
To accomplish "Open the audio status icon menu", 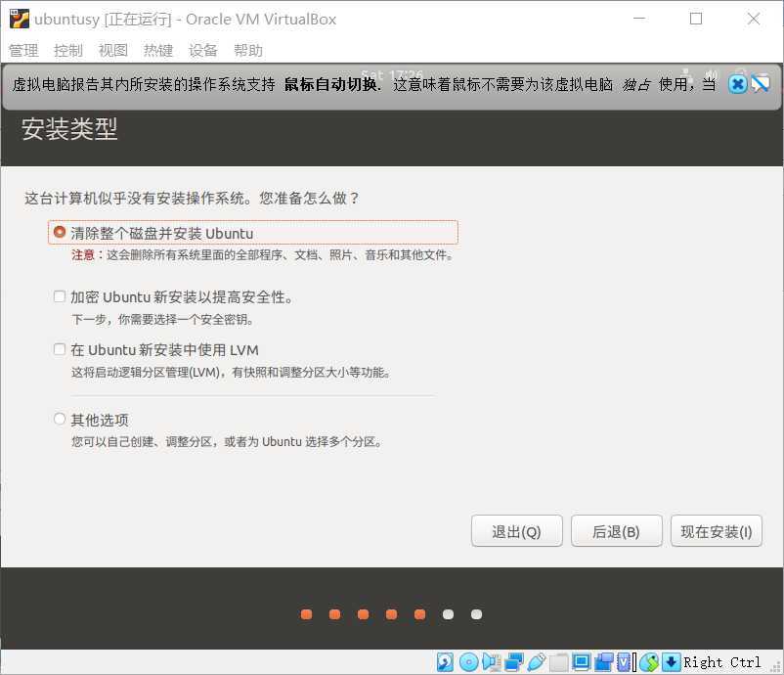I will coord(492,662).
